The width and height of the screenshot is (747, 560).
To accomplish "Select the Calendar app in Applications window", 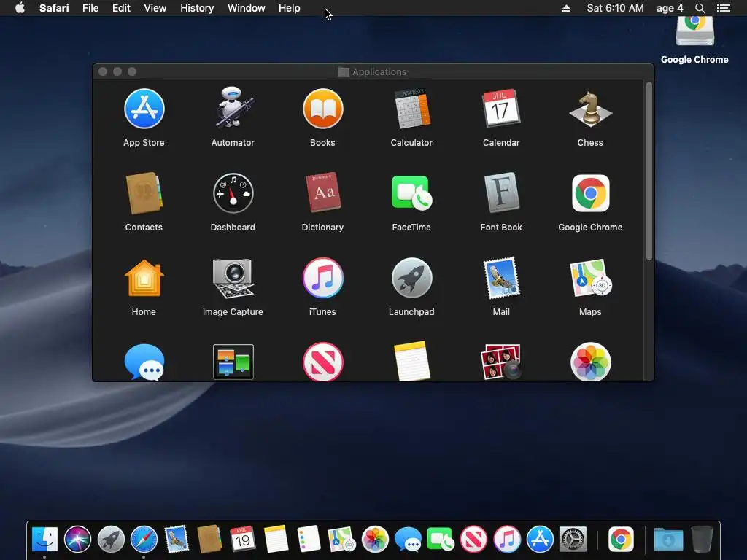I will 501,109.
